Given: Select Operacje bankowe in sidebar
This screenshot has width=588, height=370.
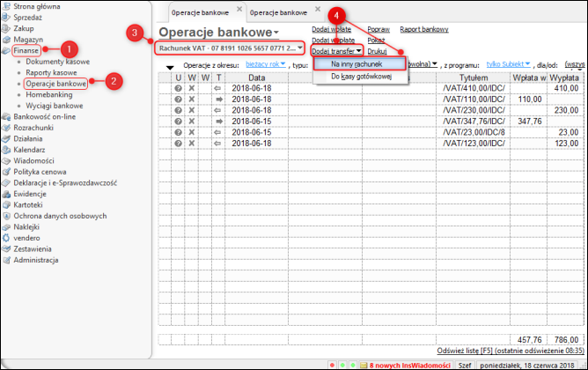Looking at the screenshot, I should coord(55,84).
